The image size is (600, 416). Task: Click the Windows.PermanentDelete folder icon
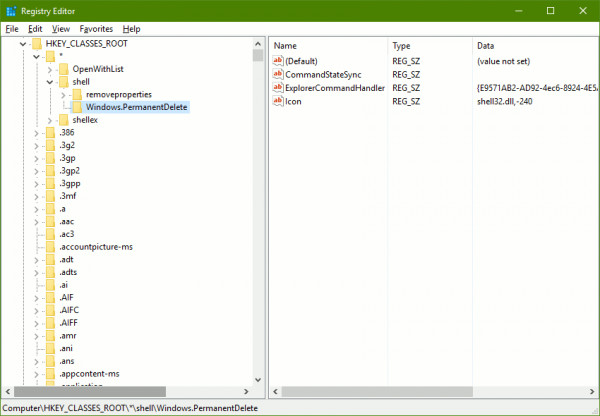pyautogui.click(x=77, y=107)
